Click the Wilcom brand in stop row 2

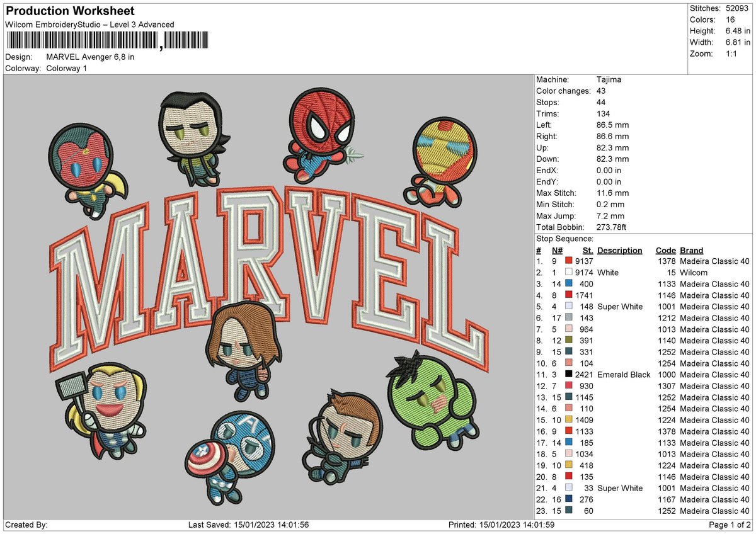pyautogui.click(x=694, y=273)
